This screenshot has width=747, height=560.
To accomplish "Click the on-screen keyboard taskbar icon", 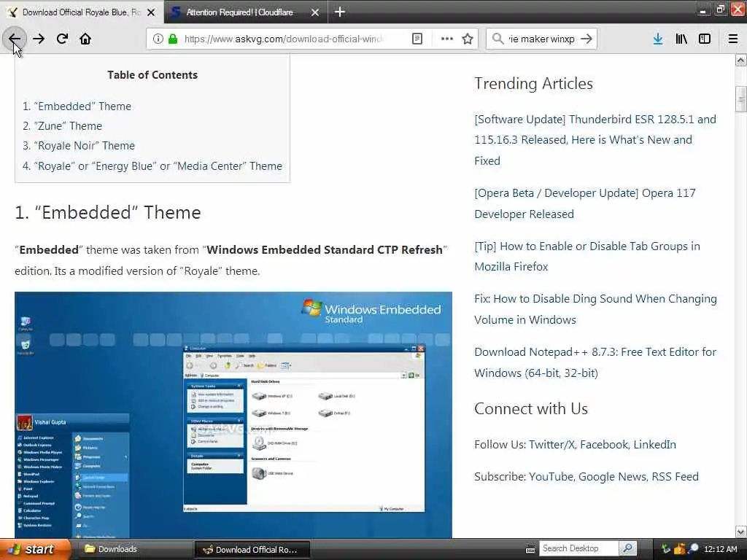I will click(x=530, y=550).
